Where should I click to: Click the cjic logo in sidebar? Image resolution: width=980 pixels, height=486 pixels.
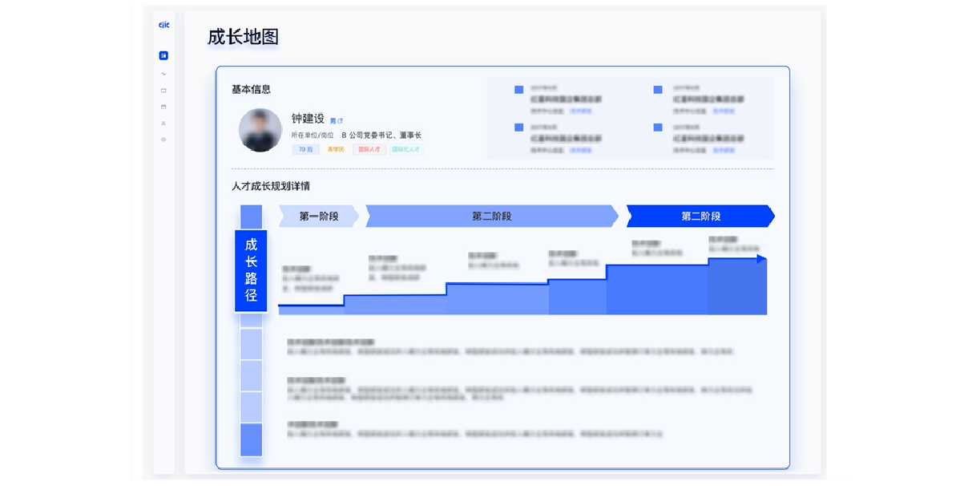[163, 25]
